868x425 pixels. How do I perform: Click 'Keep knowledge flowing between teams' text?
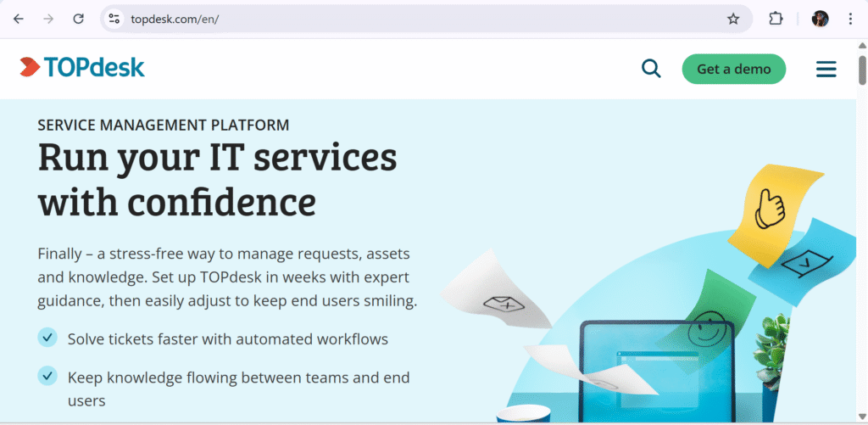[238, 389]
